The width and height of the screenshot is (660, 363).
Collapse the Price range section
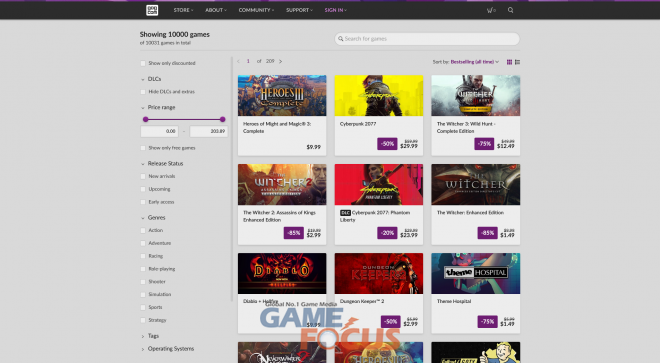pyautogui.click(x=158, y=107)
